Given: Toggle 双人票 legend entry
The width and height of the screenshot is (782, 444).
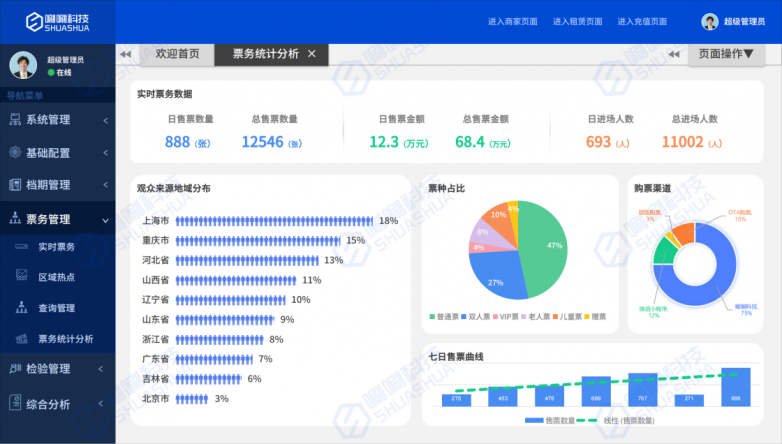Looking at the screenshot, I should [477, 317].
